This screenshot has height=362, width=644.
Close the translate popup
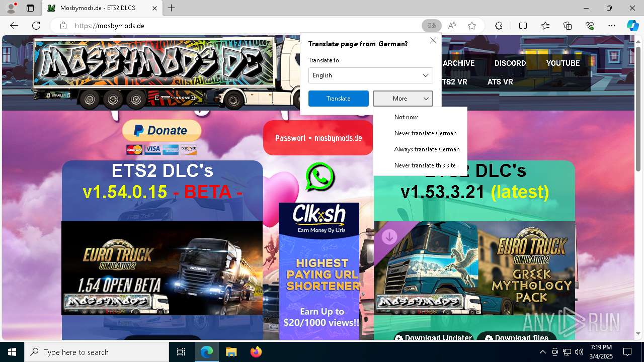(x=433, y=40)
